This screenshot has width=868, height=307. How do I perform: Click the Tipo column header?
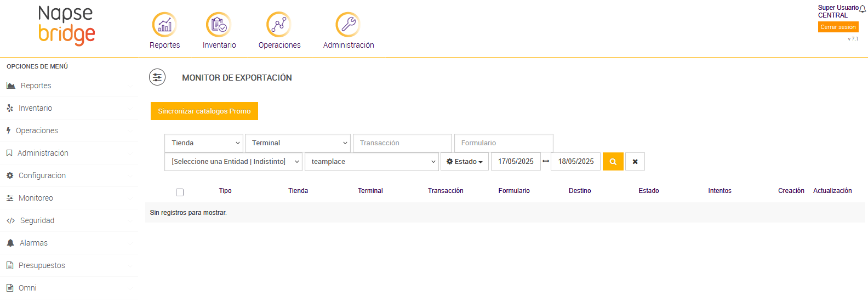click(225, 191)
